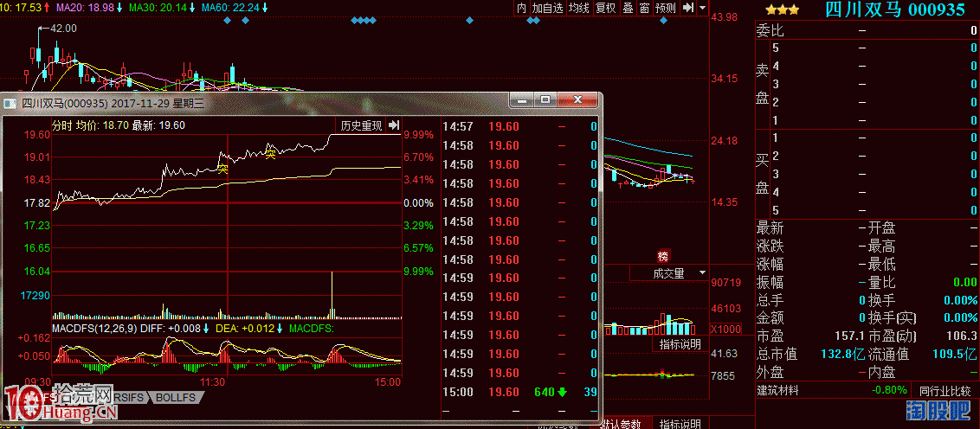Toggle the 窗 window option
The image size is (980, 429).
(644, 8)
